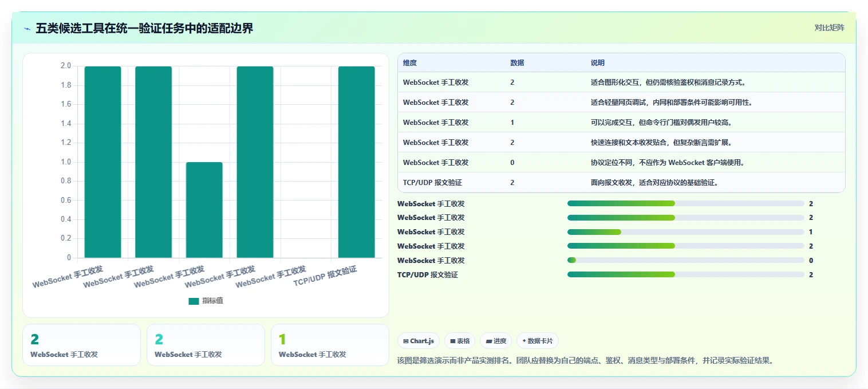Click the TCP/UDP 报文验证 bar in the chart
Viewport: 868px width, 389px height.
click(x=356, y=162)
